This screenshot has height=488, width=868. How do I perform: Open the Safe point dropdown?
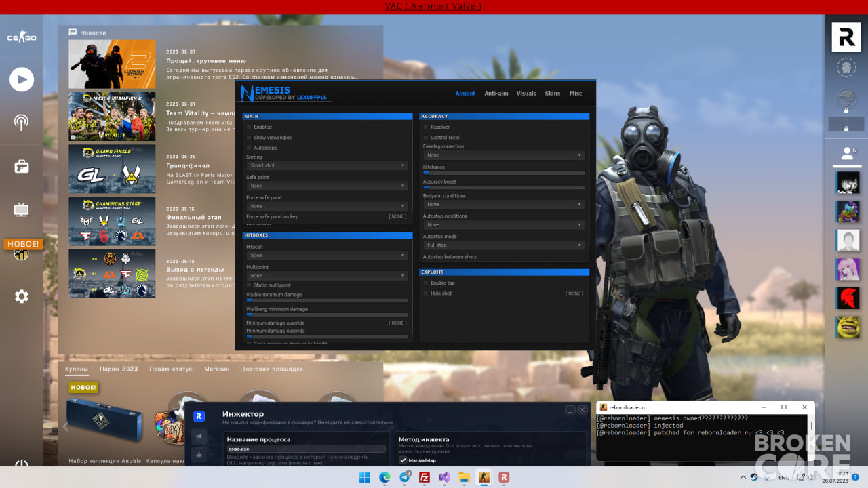(x=327, y=186)
